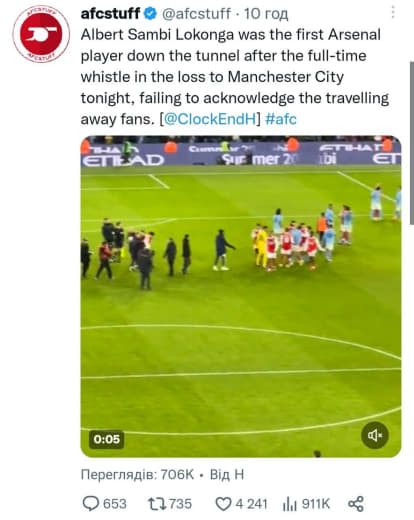This screenshot has height=520, width=414.
Task: Unmute the video with speaker icon
Action: [x=375, y=435]
